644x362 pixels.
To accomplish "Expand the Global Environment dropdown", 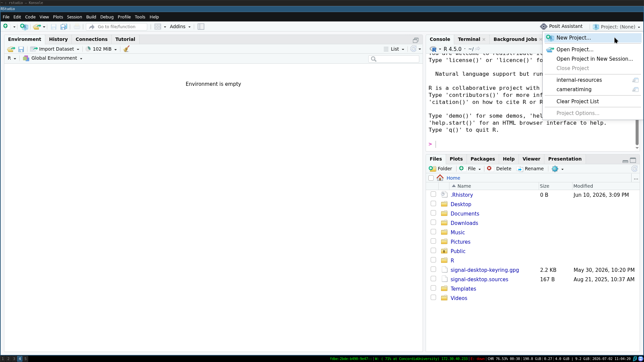I will click(53, 58).
